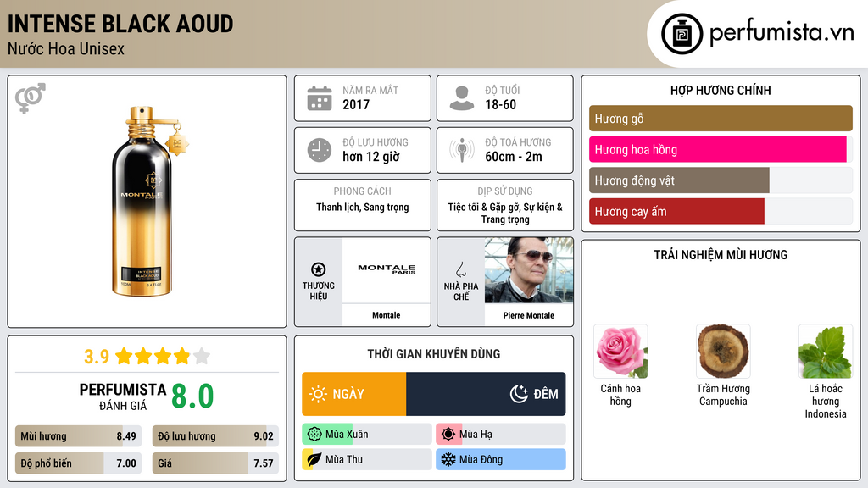The height and width of the screenshot is (488, 868).
Task: Open the Pierre Montale perfumer photo
Action: click(x=529, y=270)
